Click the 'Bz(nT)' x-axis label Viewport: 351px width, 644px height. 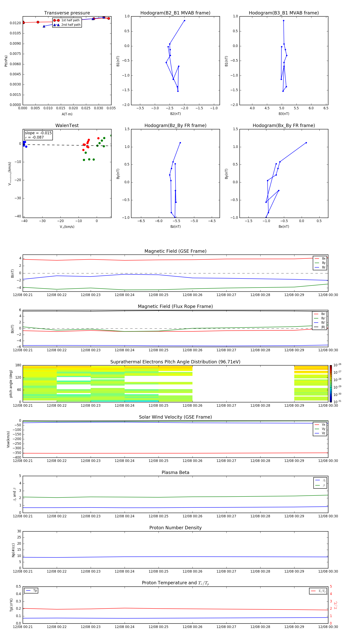pyautogui.click(x=175, y=227)
